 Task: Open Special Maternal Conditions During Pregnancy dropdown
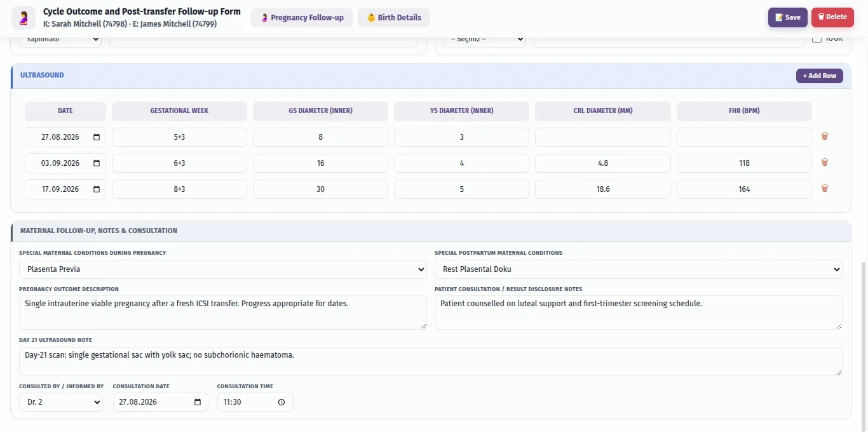tap(223, 269)
